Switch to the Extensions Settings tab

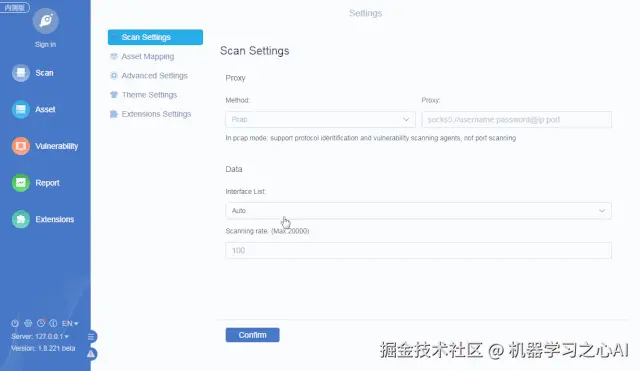pos(156,114)
